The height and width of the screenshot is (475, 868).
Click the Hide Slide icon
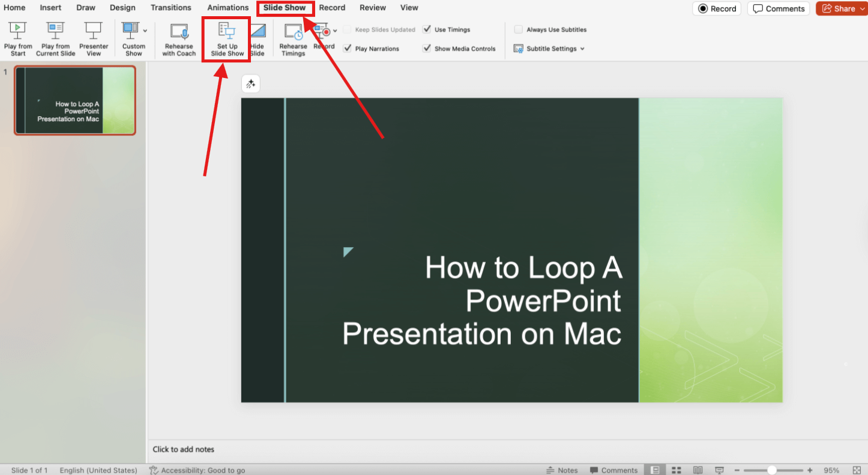[258, 32]
